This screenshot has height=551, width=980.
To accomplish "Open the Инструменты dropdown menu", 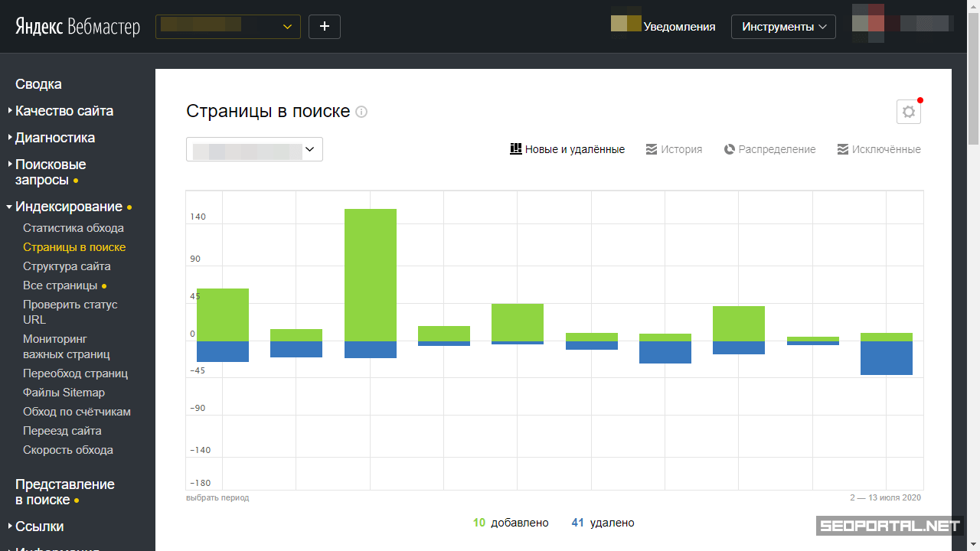I will click(782, 27).
